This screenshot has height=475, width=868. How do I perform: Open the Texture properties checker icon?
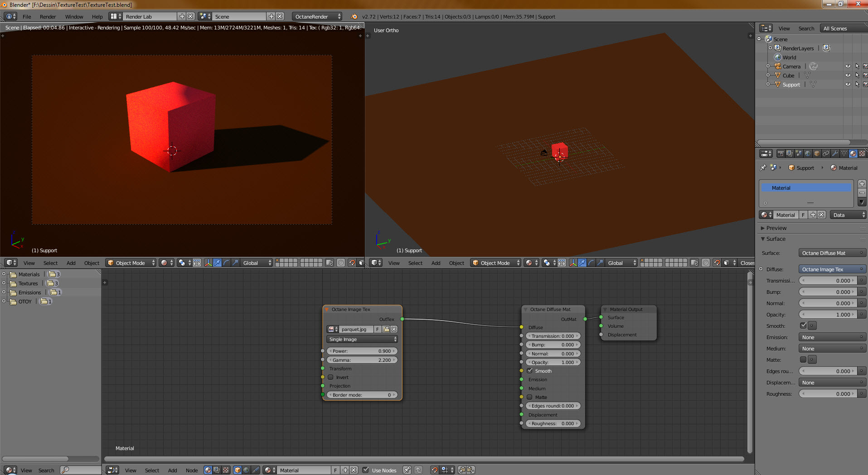point(862,154)
